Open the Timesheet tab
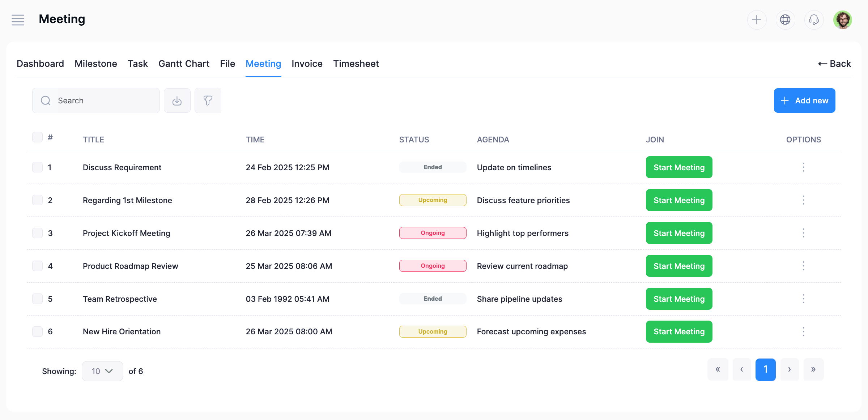The width and height of the screenshot is (868, 420). (356, 64)
